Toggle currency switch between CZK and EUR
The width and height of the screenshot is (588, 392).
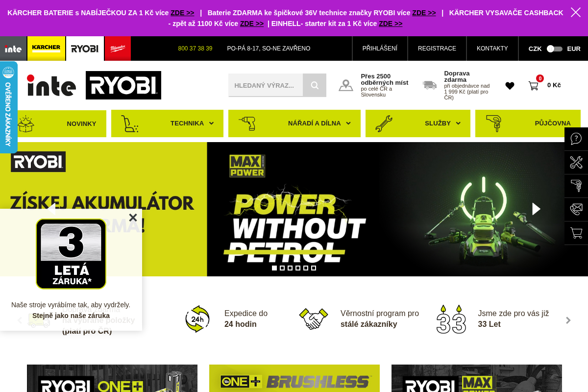tap(554, 49)
